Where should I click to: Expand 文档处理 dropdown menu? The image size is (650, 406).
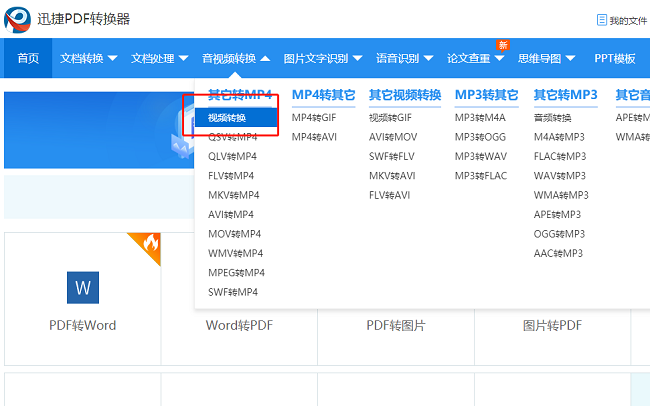160,58
